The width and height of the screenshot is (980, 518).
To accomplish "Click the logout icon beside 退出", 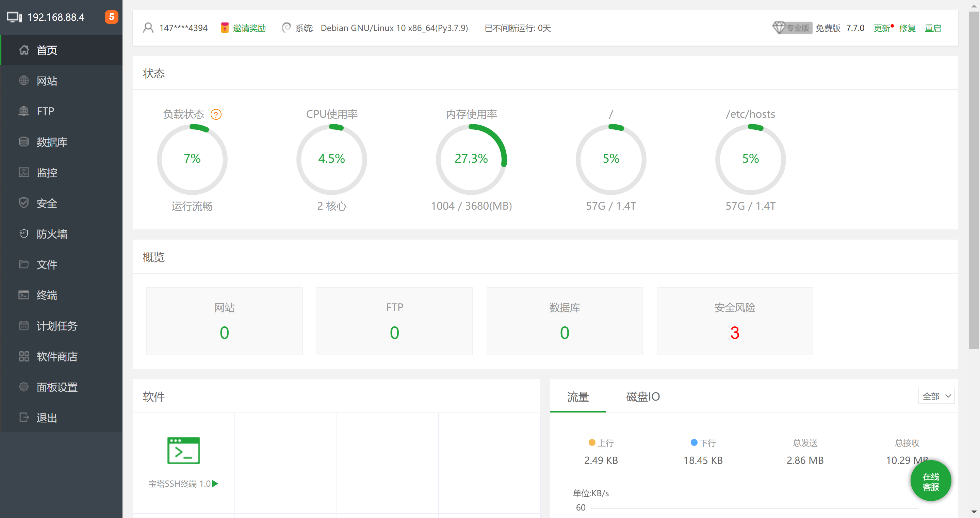I will click(x=23, y=418).
